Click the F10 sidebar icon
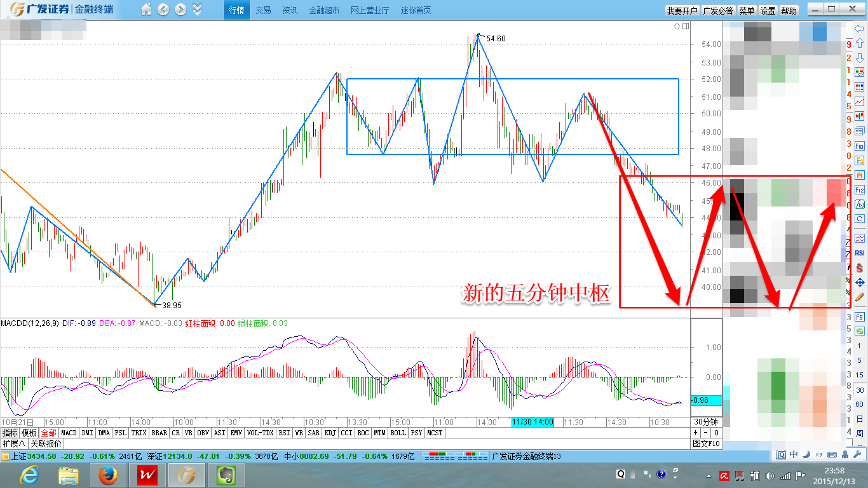 pyautogui.click(x=859, y=146)
